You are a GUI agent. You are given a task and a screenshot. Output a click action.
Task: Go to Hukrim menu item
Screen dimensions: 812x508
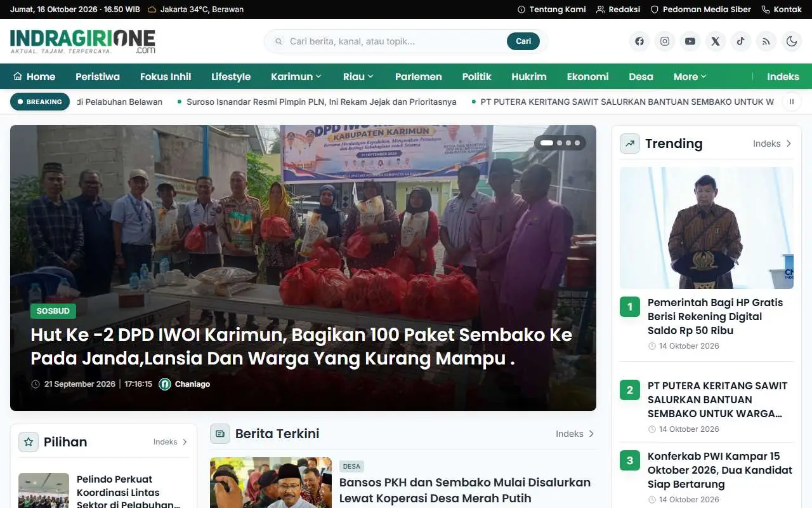point(529,76)
